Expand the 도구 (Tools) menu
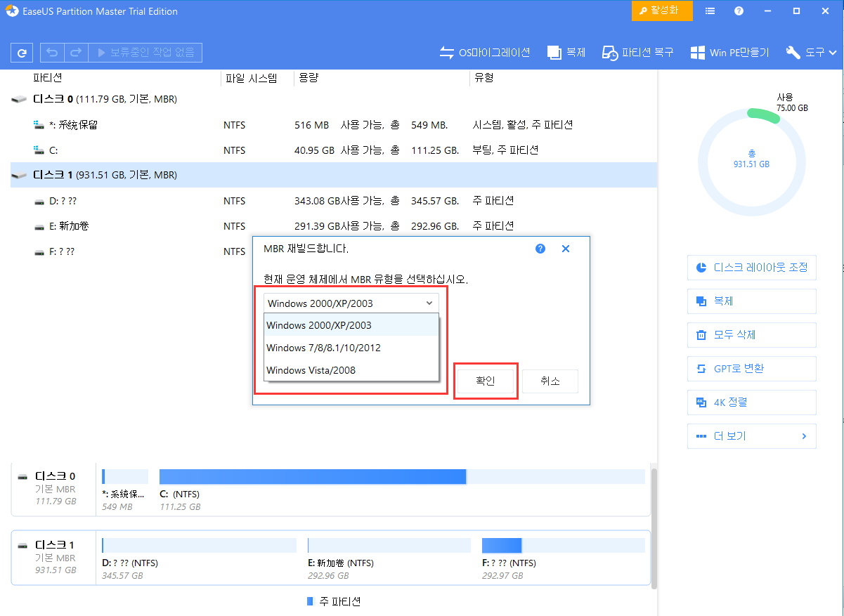 click(x=810, y=52)
